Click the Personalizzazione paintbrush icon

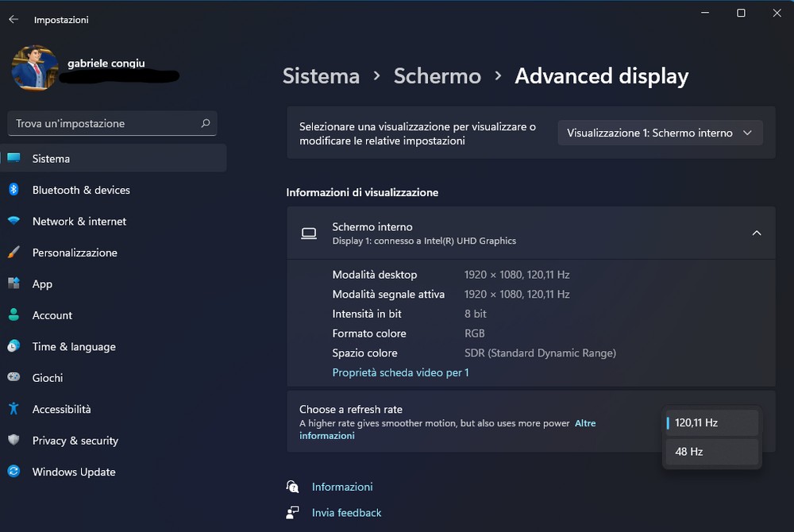click(x=13, y=253)
